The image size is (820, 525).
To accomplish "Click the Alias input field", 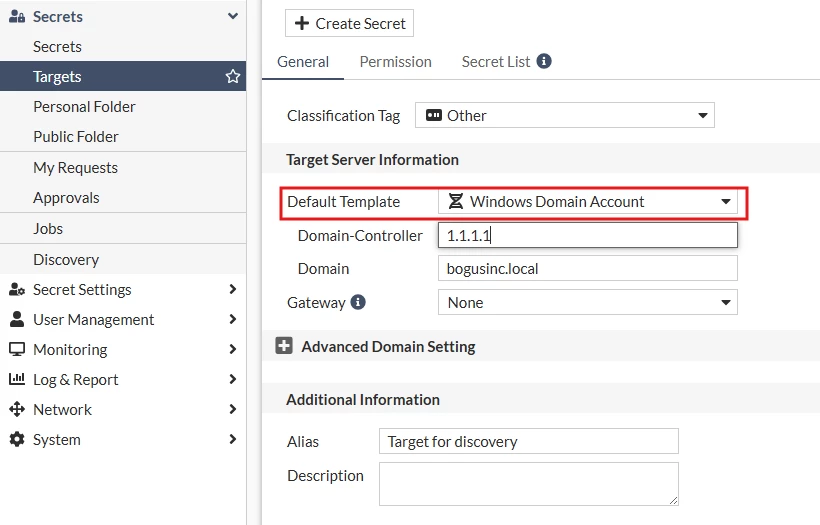I will [529, 441].
